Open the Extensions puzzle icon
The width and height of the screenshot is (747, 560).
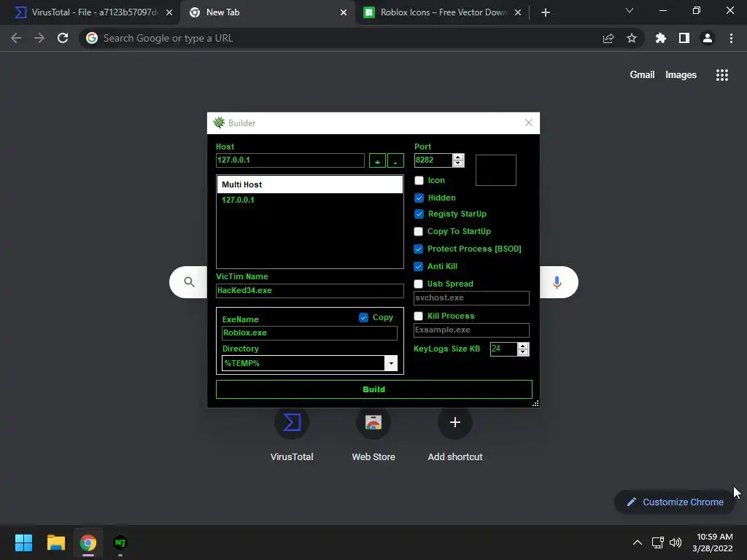tap(660, 38)
